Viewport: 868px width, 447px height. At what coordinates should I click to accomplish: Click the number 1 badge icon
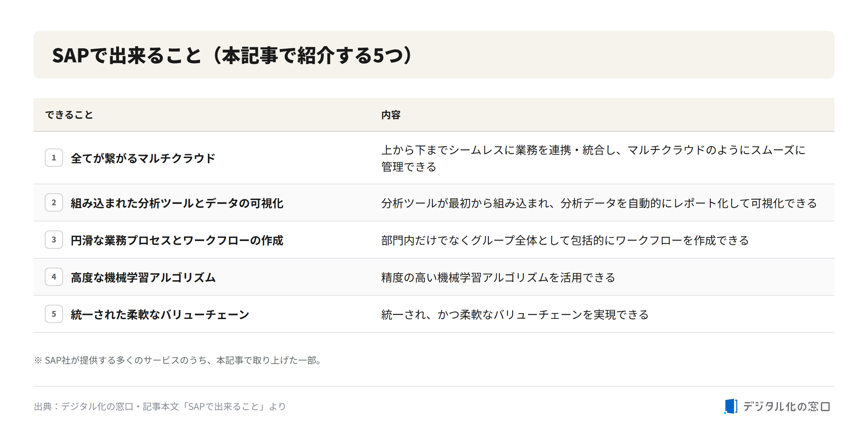[x=54, y=158]
